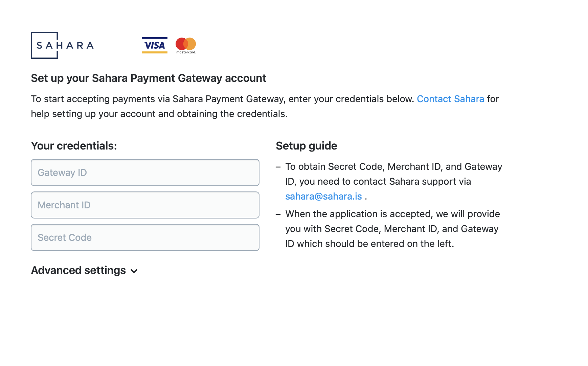
Task: Click the "Your credentials:" heading
Action: [x=74, y=146]
